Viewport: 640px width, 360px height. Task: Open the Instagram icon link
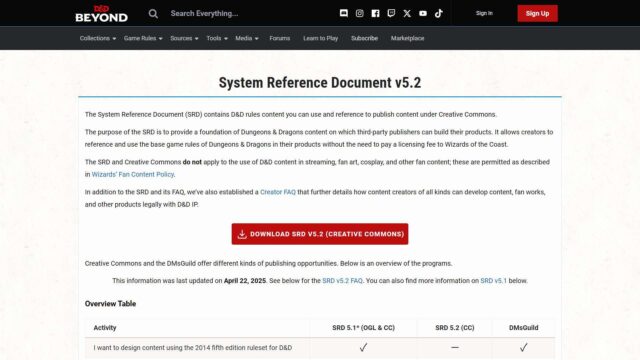click(x=360, y=13)
